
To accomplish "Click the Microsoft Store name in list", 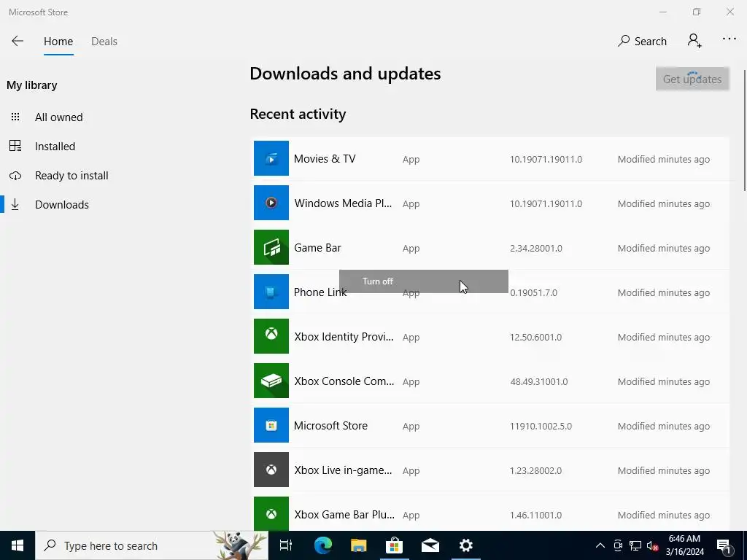I will point(330,426).
